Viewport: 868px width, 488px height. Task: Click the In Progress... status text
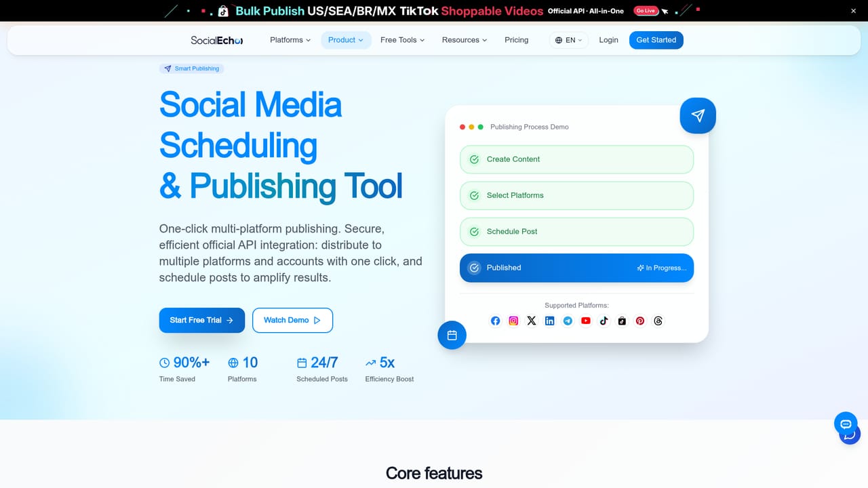(662, 268)
